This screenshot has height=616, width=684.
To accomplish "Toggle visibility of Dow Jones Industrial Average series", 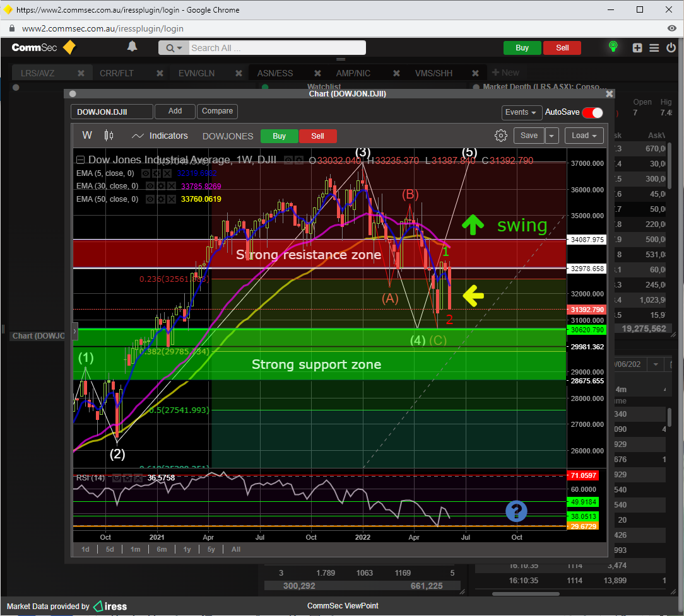I will coord(288,160).
